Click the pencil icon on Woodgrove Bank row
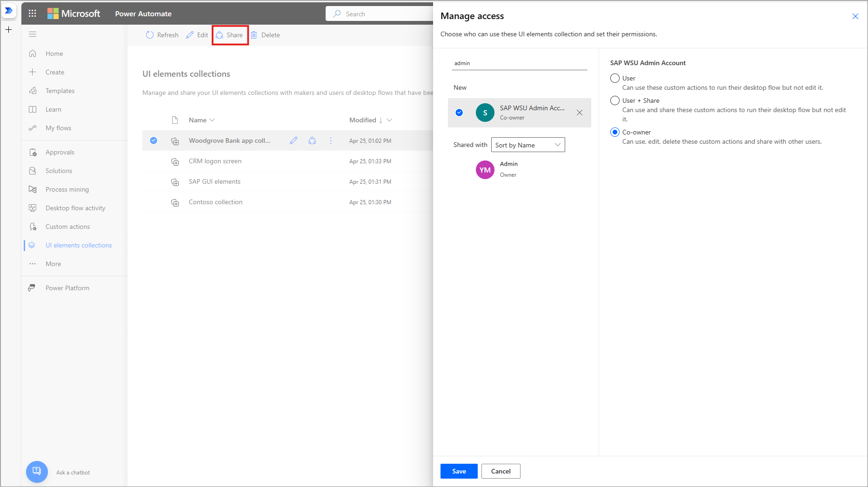The width and height of the screenshot is (868, 487). 294,140
